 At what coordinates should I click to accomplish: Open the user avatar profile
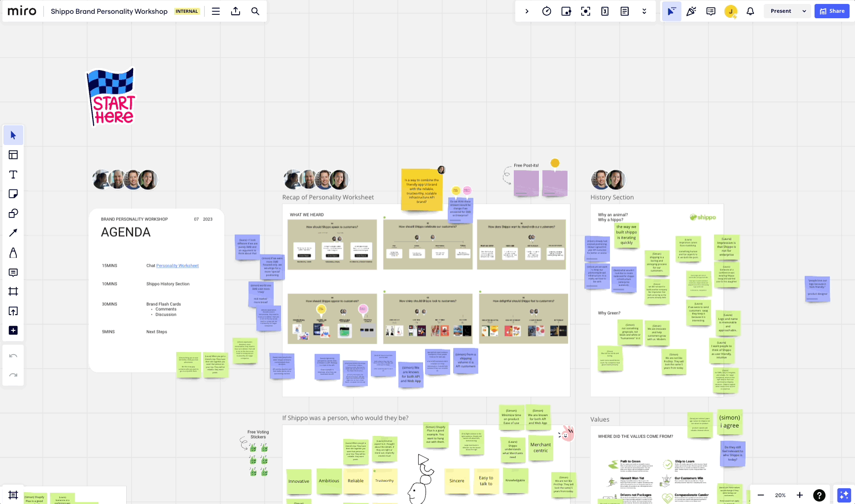tap(731, 11)
